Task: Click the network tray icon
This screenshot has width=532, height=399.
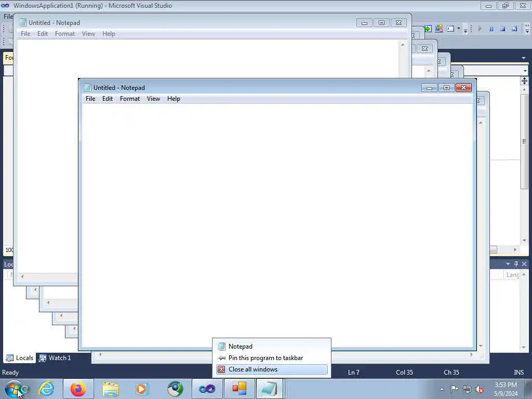Action: pyautogui.click(x=467, y=390)
